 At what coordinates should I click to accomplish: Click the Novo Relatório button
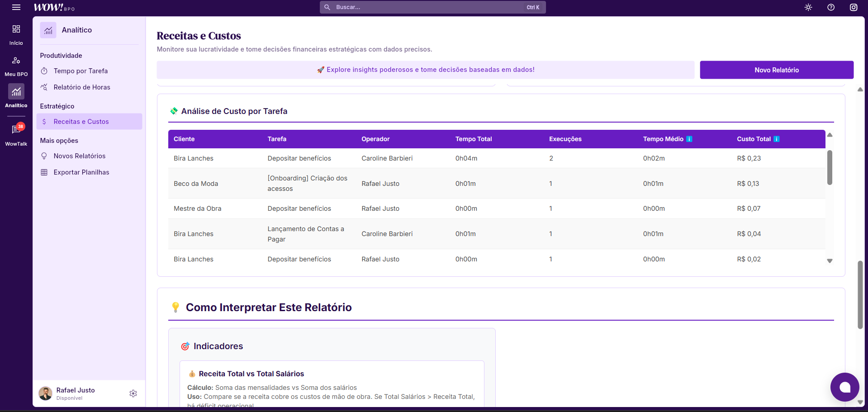(777, 70)
